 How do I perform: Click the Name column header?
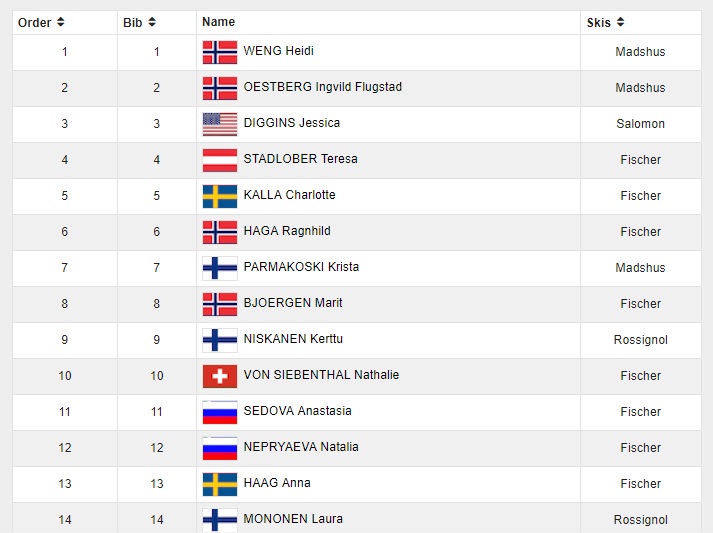point(218,22)
